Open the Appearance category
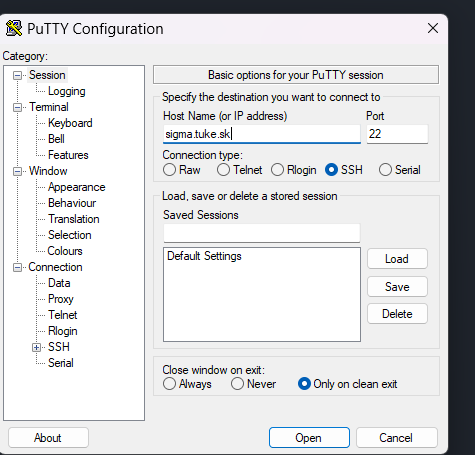Screen dimensions: 475x455 pyautogui.click(x=77, y=187)
